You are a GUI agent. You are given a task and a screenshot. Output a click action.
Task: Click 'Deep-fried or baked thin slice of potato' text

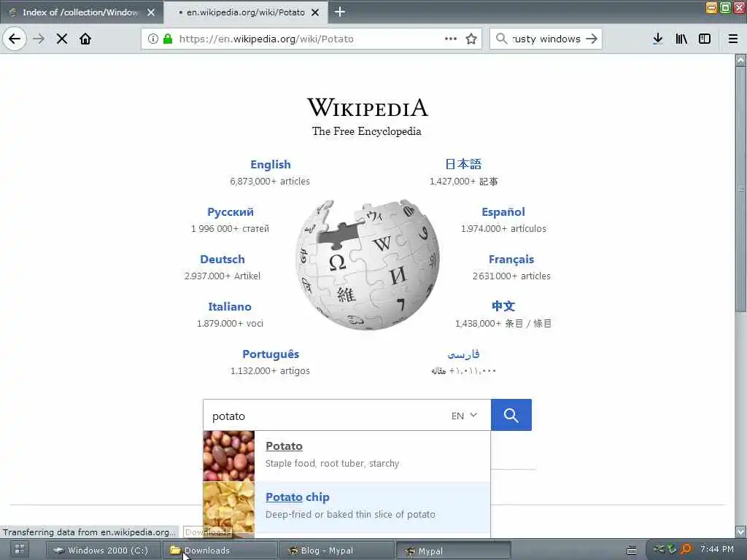[350, 514]
